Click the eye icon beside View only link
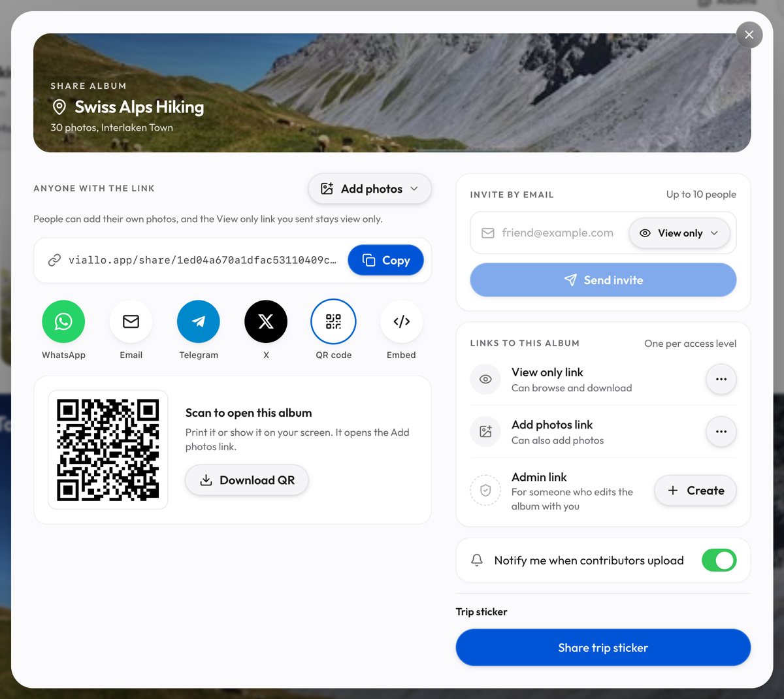784x699 pixels. (x=485, y=380)
